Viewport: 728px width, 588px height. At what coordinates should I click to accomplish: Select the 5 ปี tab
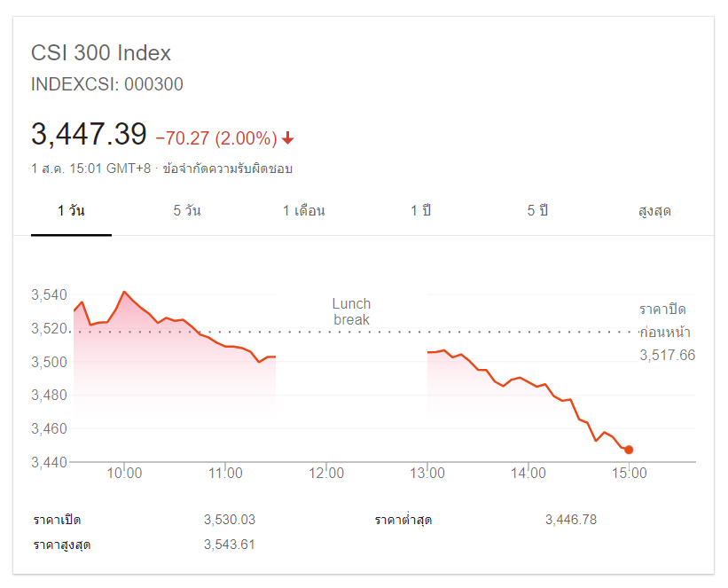pos(537,211)
